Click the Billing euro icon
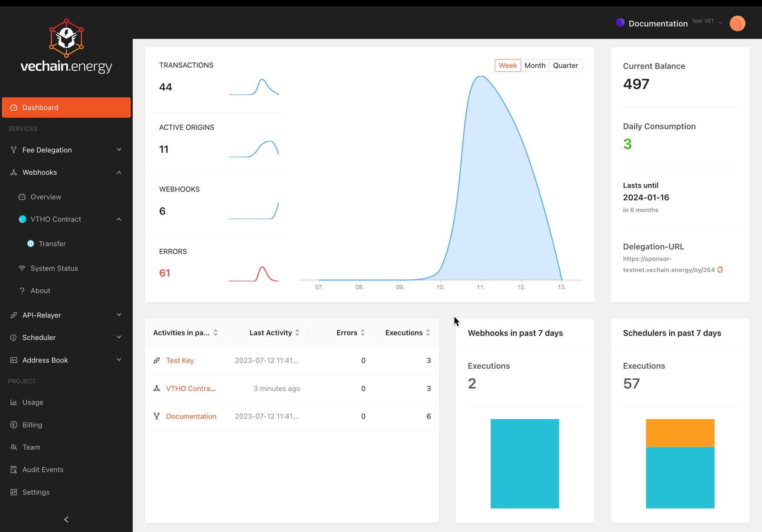This screenshot has height=532, width=762. click(14, 425)
